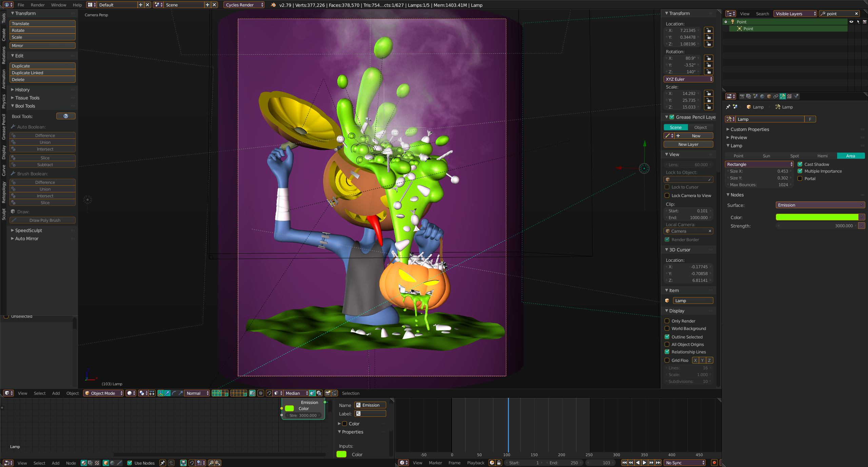Click the New Layer button
Screen dimensions: 868x467
pos(688,144)
